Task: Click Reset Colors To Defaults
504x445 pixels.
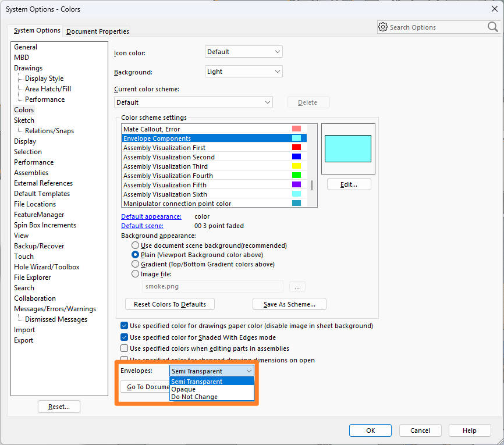Action: coord(169,304)
